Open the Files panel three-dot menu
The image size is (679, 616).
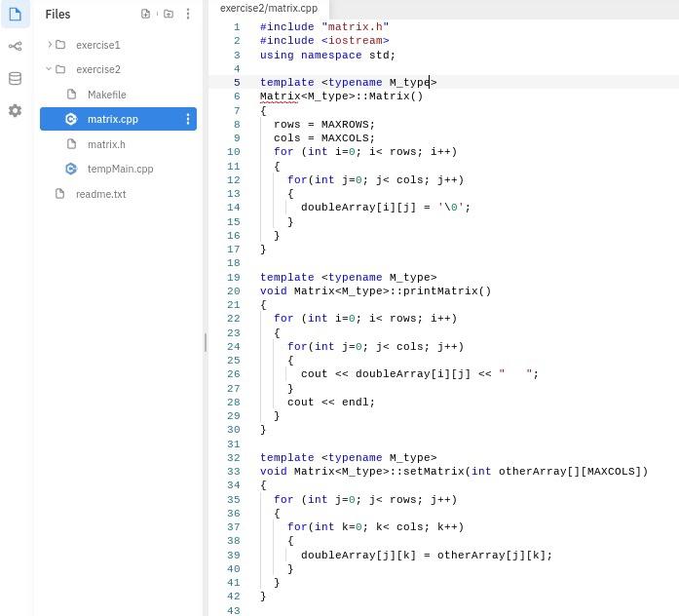click(x=187, y=14)
